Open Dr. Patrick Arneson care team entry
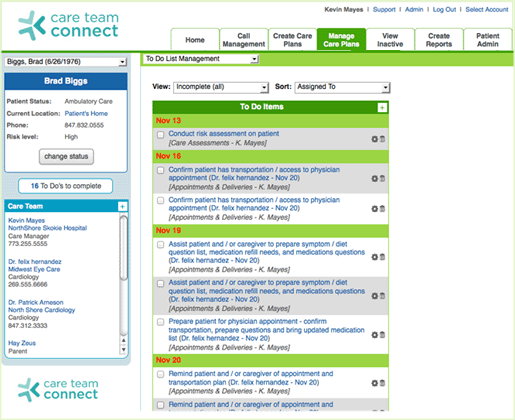The height and width of the screenshot is (420, 515). point(36,302)
